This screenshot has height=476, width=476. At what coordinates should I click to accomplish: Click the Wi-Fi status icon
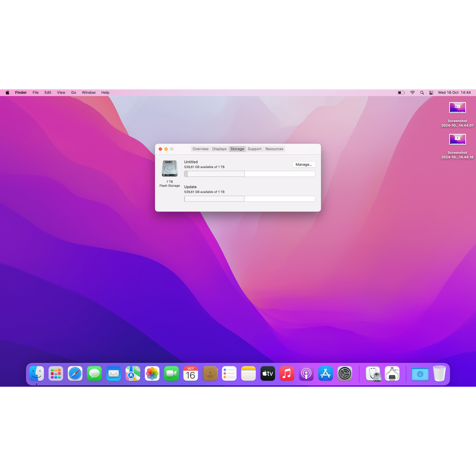tap(413, 93)
